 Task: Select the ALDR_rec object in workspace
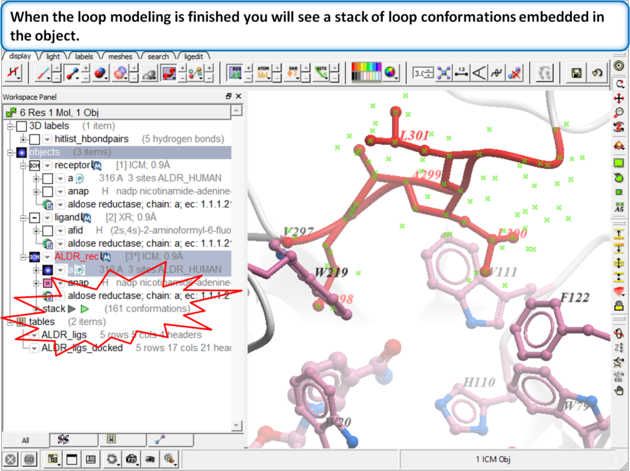click(x=76, y=257)
